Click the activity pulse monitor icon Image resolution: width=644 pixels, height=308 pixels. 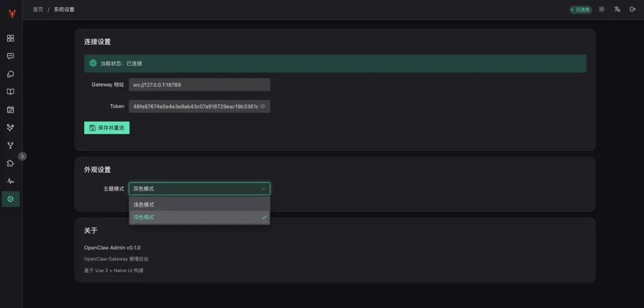[x=10, y=181]
